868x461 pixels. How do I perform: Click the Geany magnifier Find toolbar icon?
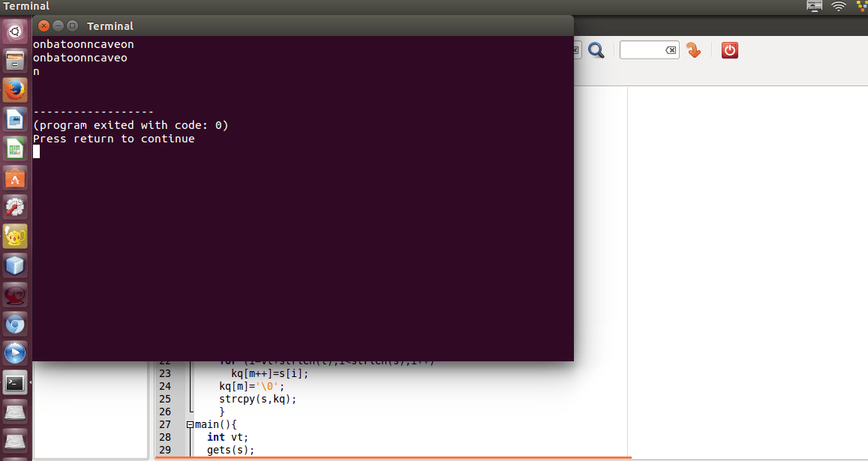coord(596,50)
